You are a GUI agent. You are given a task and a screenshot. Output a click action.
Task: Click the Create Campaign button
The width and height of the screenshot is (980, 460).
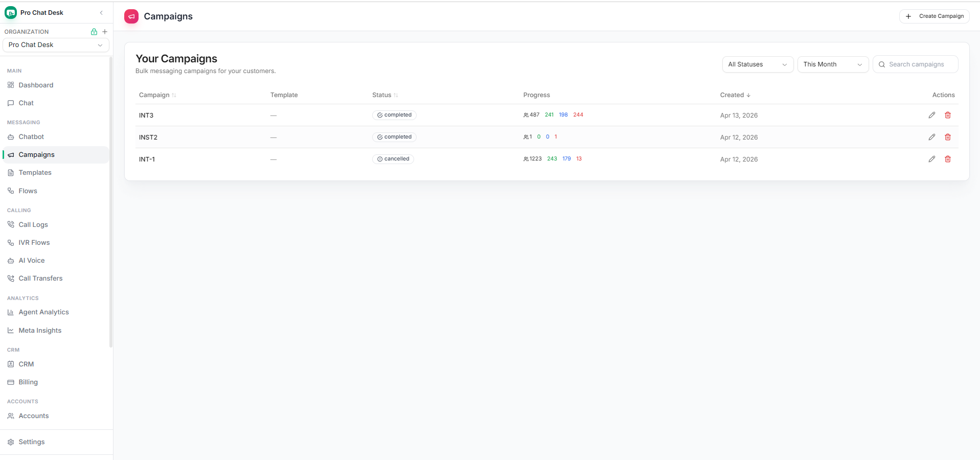935,16
